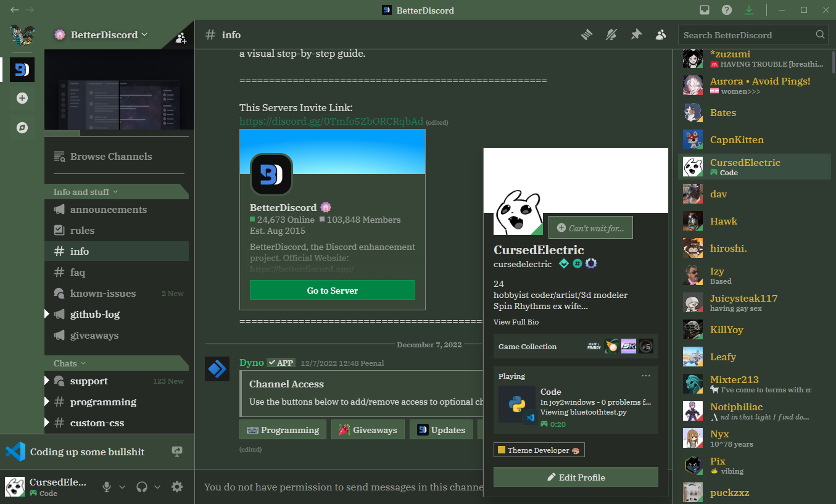
Task: Click the search magnifier icon
Action: 820,35
